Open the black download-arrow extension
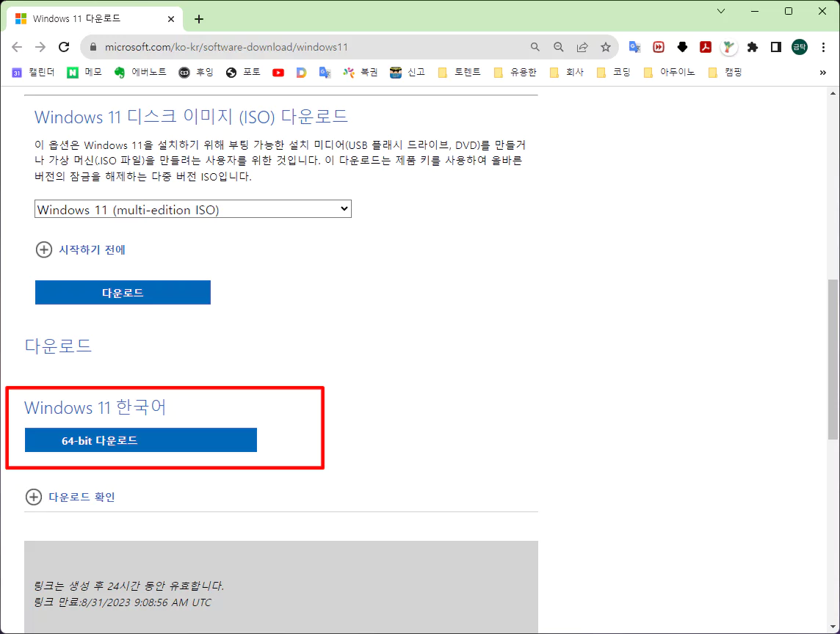Image resolution: width=840 pixels, height=634 pixels. (x=682, y=47)
